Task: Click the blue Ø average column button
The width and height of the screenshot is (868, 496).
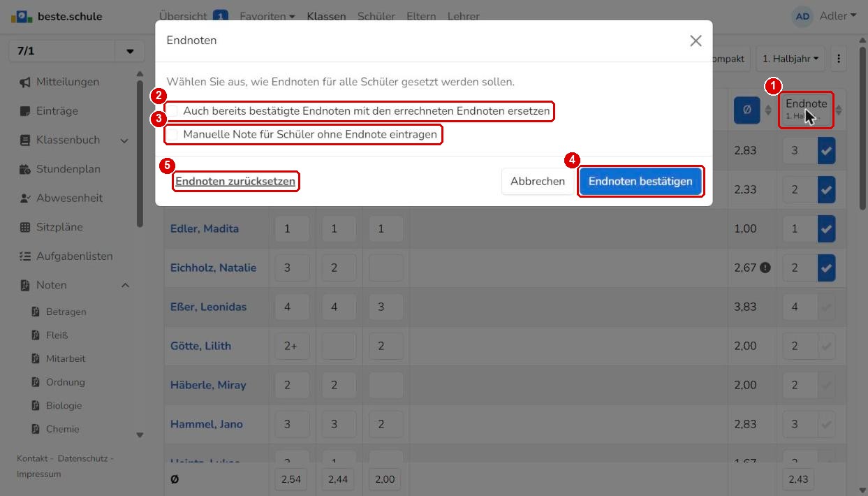Action: coord(746,110)
